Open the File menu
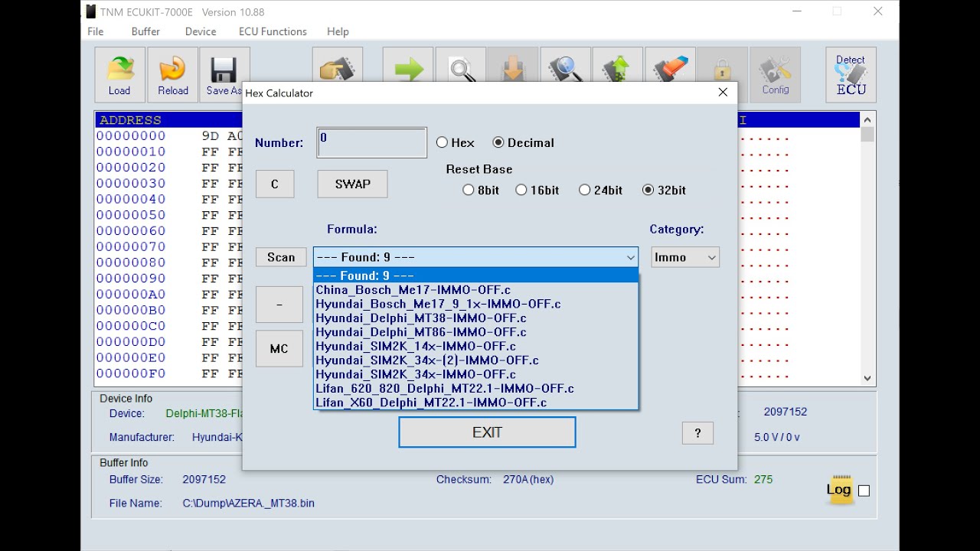The image size is (980, 551). click(96, 31)
